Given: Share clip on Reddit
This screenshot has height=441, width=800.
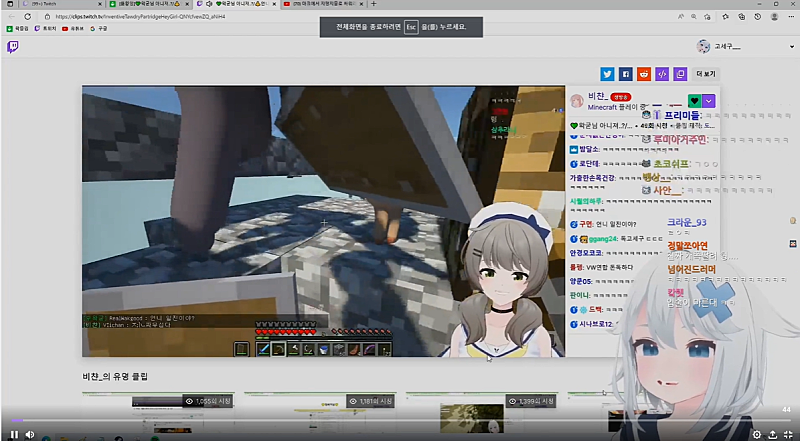Looking at the screenshot, I should coord(644,74).
